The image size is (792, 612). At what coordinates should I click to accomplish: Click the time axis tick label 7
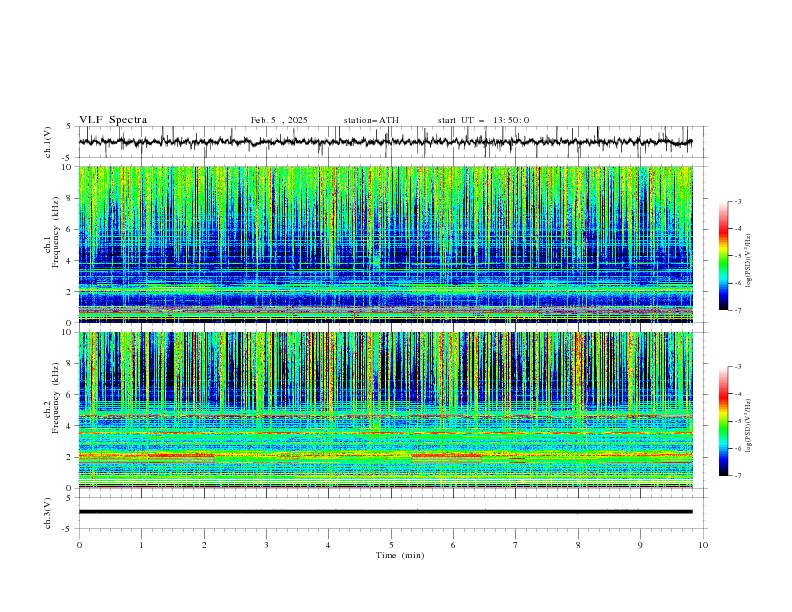[x=516, y=545]
